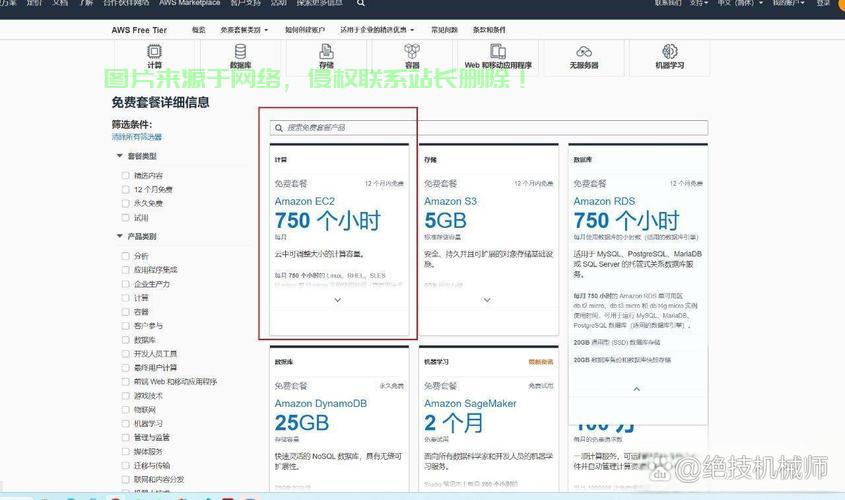Tick the 管理与监管 checkbox
Screen dimensions: 845x500
(x=126, y=438)
